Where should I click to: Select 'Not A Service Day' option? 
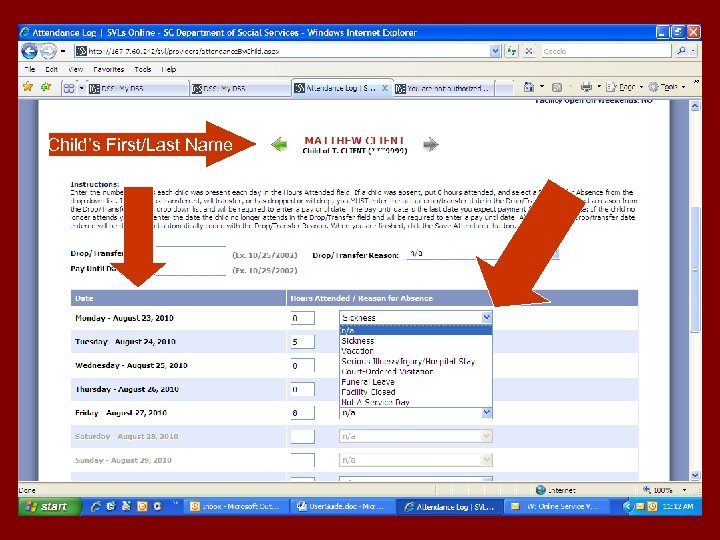(x=416, y=402)
